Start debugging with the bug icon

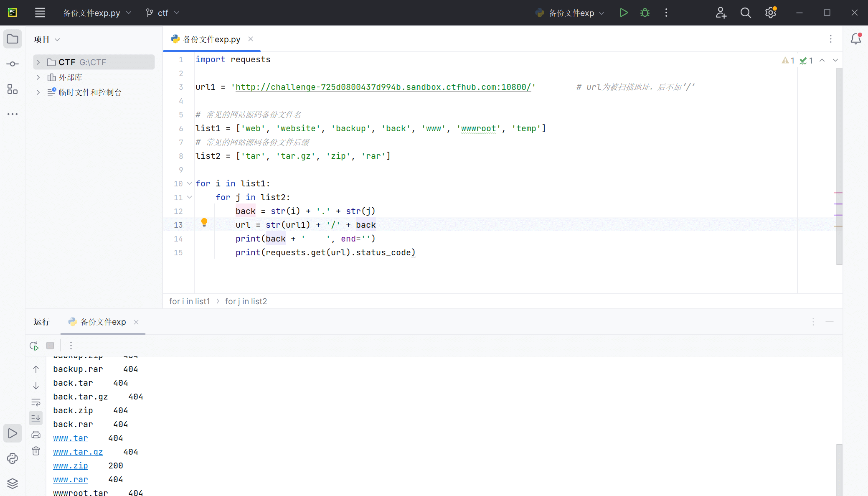645,13
